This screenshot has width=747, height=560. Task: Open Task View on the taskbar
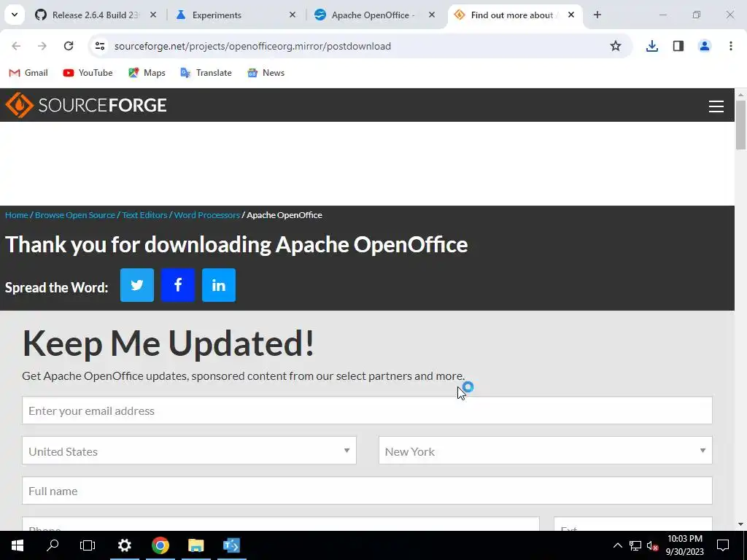(x=88, y=545)
